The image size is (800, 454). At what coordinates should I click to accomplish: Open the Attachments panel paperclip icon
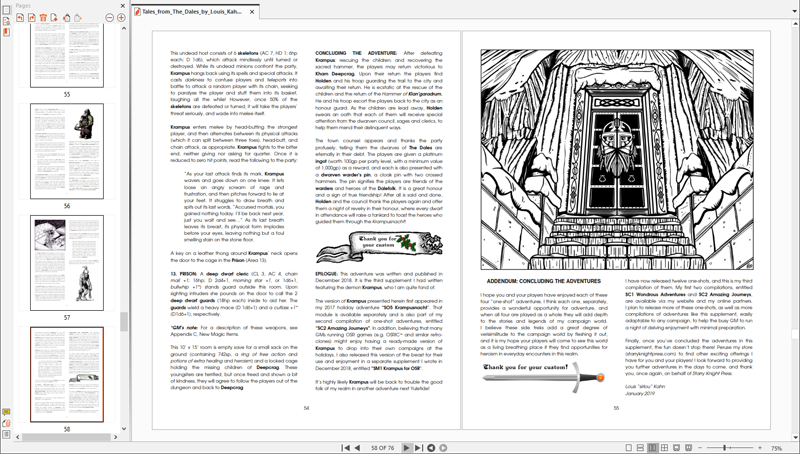[6, 424]
